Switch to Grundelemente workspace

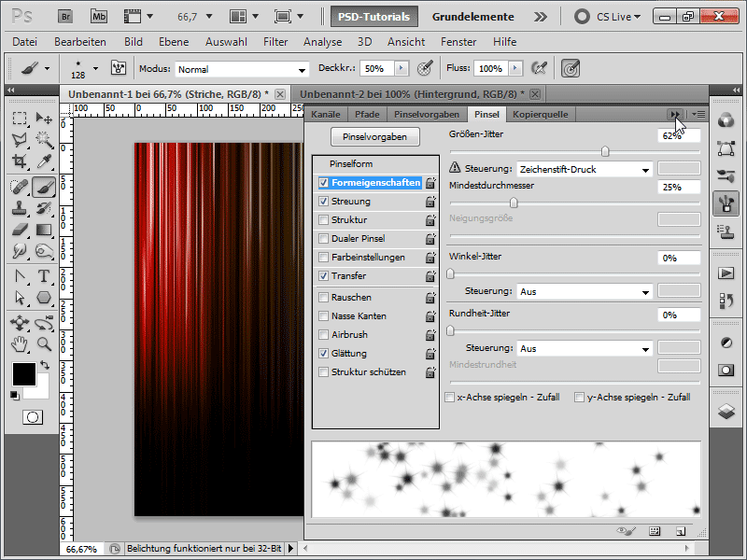pyautogui.click(x=473, y=17)
